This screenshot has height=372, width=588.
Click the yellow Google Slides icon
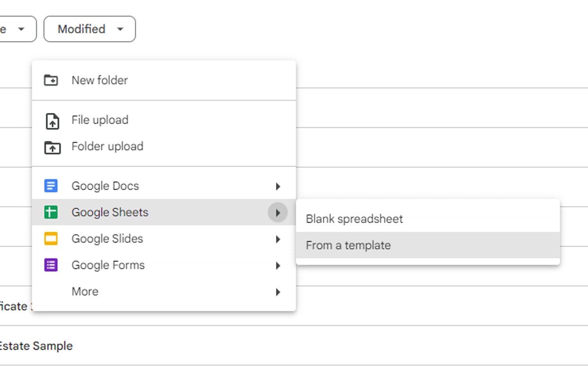tap(51, 238)
